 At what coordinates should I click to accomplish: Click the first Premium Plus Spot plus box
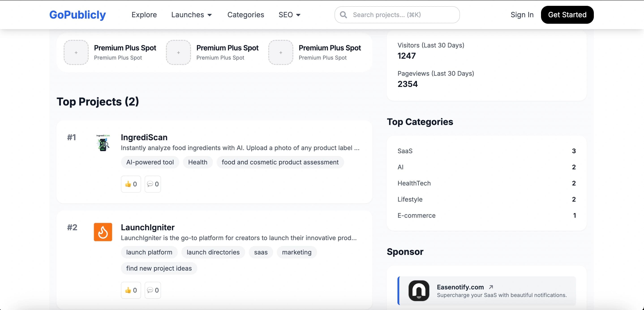click(x=76, y=52)
